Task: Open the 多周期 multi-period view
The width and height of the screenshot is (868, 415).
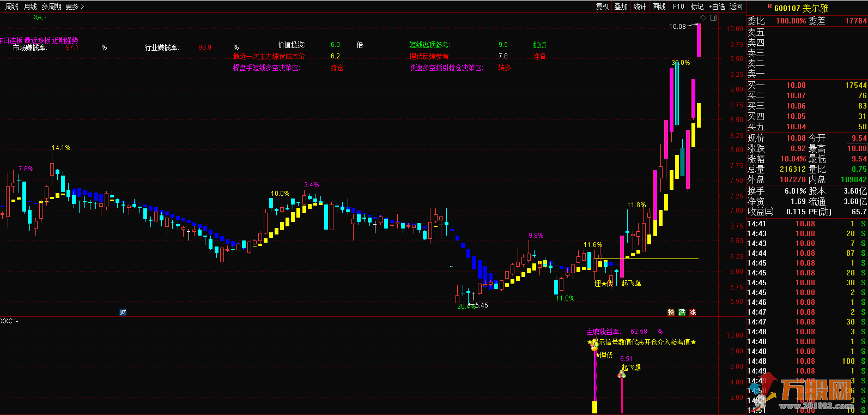Action: (x=51, y=7)
